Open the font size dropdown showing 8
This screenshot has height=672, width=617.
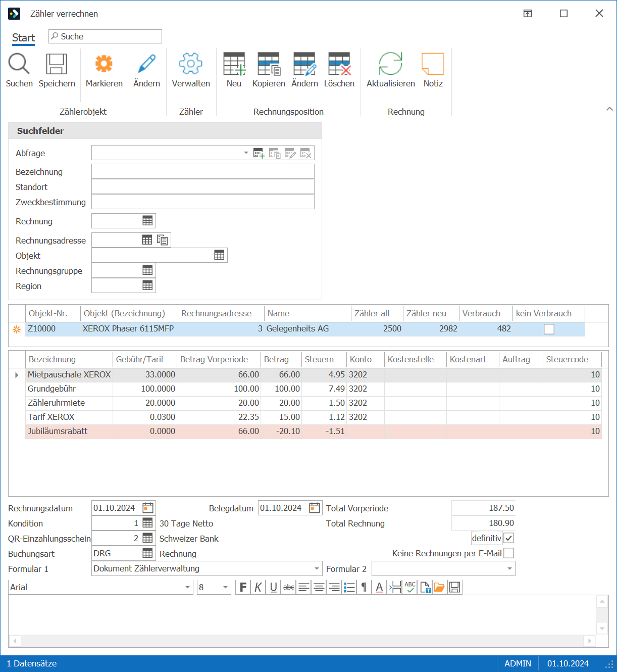pos(225,587)
